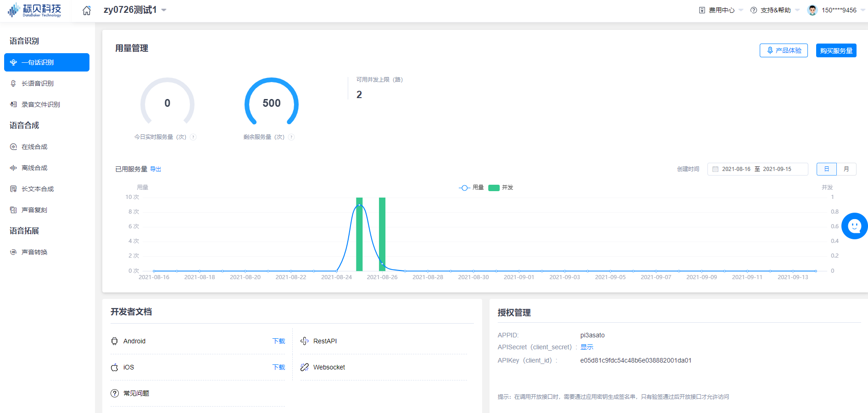Download the iOS SDK
This screenshot has width=868, height=413.
click(278, 367)
